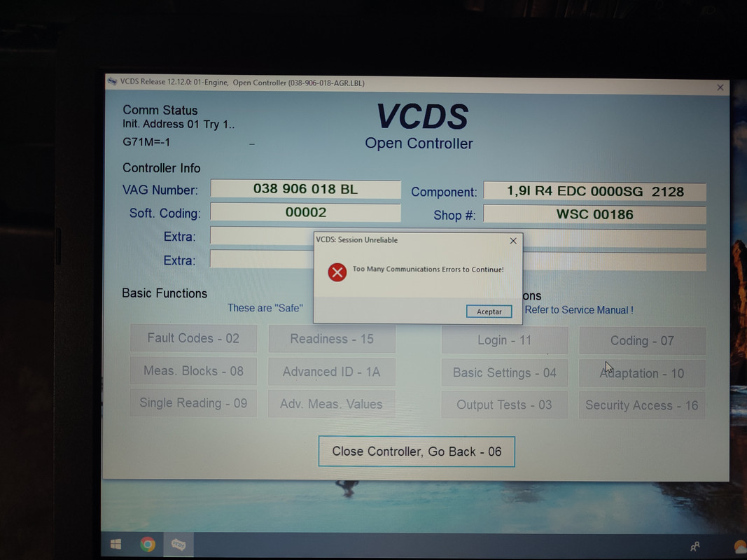Click the VCDS taskbar icon
747x560 pixels.
(179, 544)
